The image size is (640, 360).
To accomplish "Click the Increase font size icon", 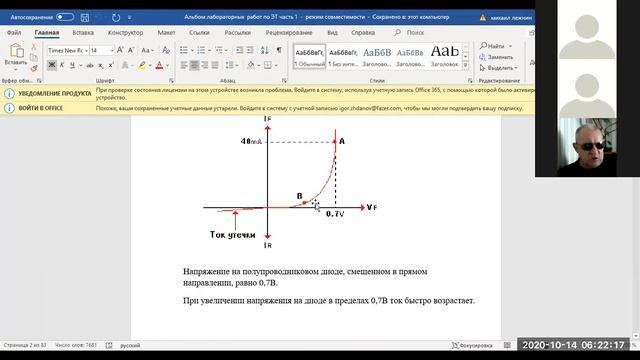I will point(120,50).
